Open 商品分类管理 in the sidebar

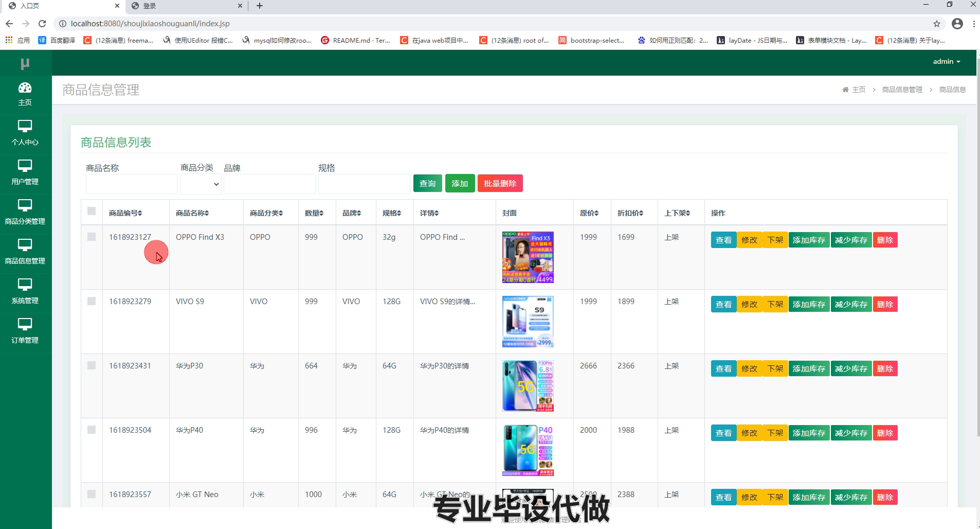pos(25,213)
